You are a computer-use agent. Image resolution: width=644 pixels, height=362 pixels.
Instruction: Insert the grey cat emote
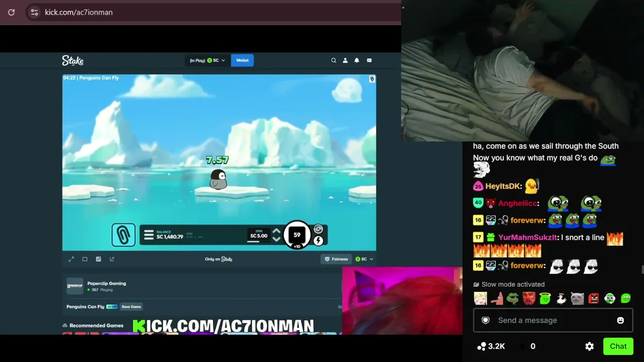click(577, 299)
